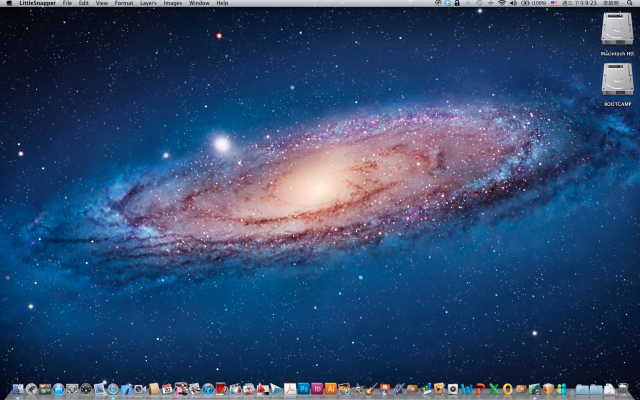Open the Mac App Store in Dock
The height and width of the screenshot is (400, 640).
point(58,389)
